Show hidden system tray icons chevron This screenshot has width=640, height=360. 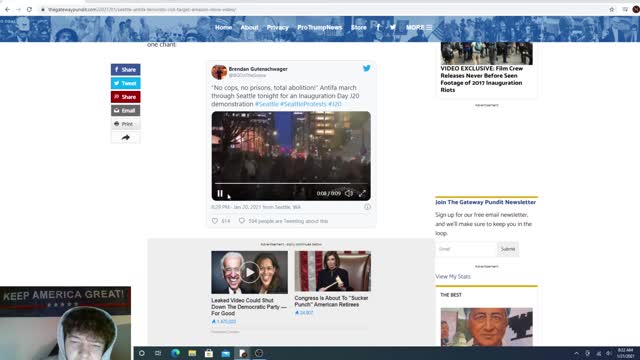576,353
